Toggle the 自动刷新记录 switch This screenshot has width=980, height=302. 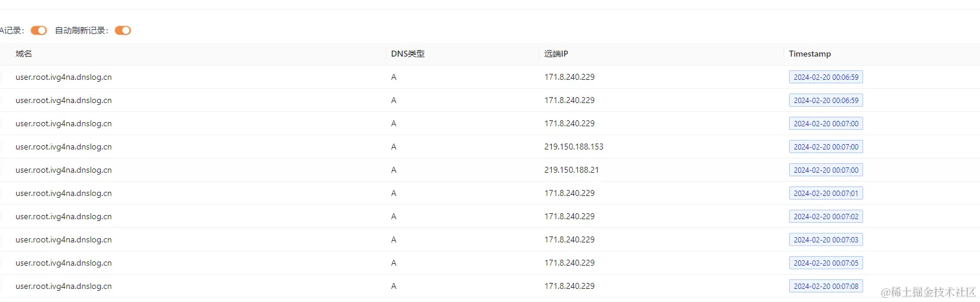[x=123, y=30]
